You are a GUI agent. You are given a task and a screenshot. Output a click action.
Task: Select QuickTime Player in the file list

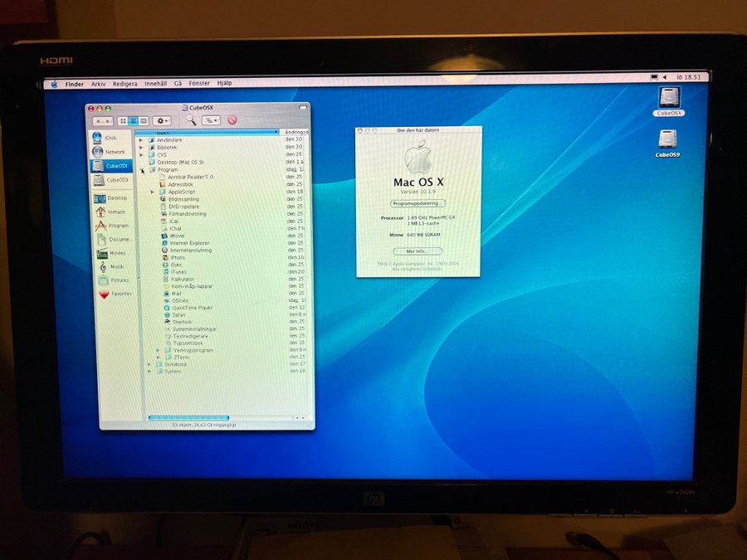point(191,308)
